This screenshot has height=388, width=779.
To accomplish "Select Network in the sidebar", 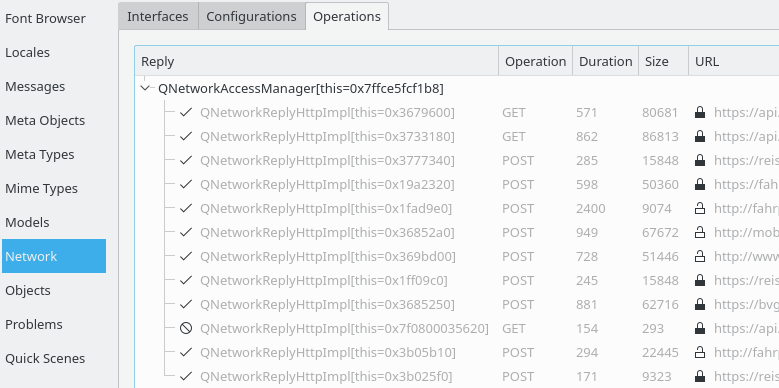I will click(x=54, y=256).
